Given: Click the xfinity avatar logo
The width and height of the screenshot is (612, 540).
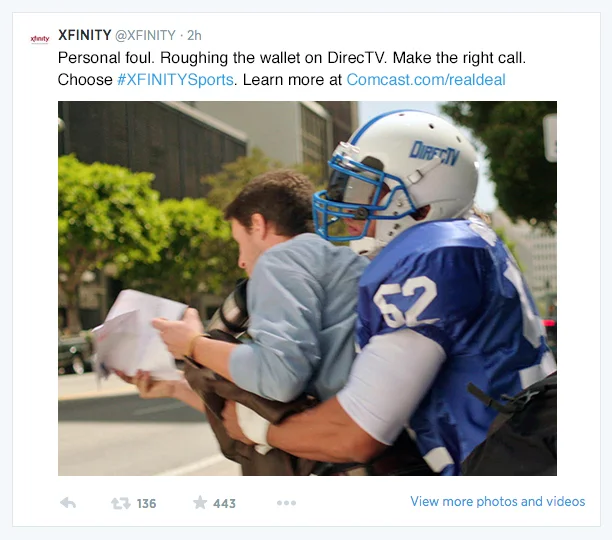Looking at the screenshot, I should pos(40,39).
